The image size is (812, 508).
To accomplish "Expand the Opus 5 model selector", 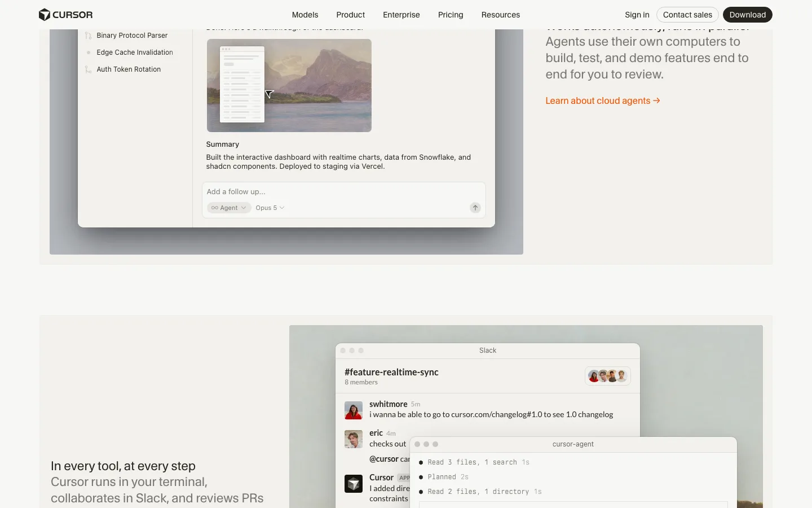I will point(270,208).
